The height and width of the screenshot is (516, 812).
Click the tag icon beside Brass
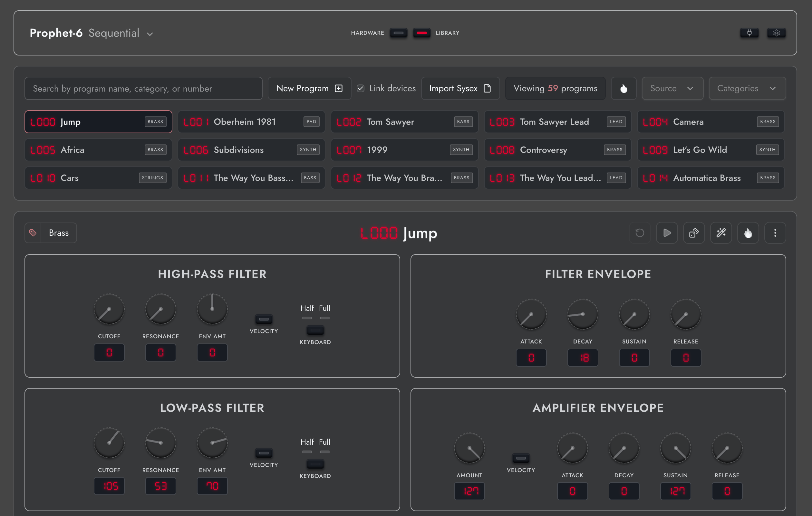pyautogui.click(x=33, y=233)
